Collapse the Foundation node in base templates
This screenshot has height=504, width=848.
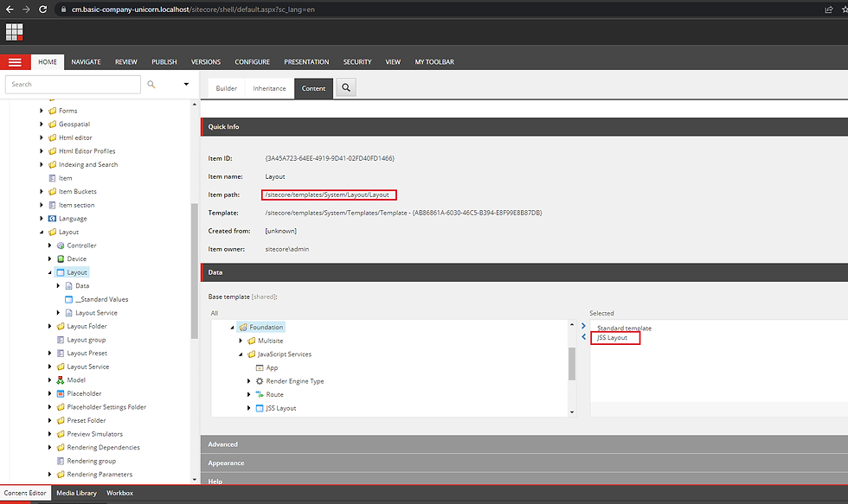point(233,328)
